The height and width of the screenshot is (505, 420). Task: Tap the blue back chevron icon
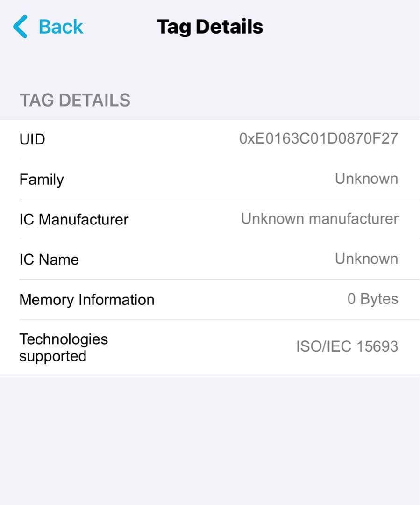click(x=21, y=26)
